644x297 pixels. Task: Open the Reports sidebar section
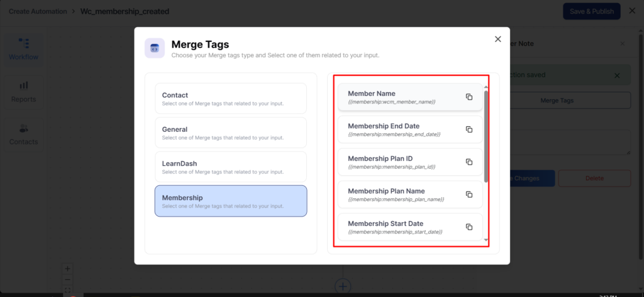click(x=23, y=92)
